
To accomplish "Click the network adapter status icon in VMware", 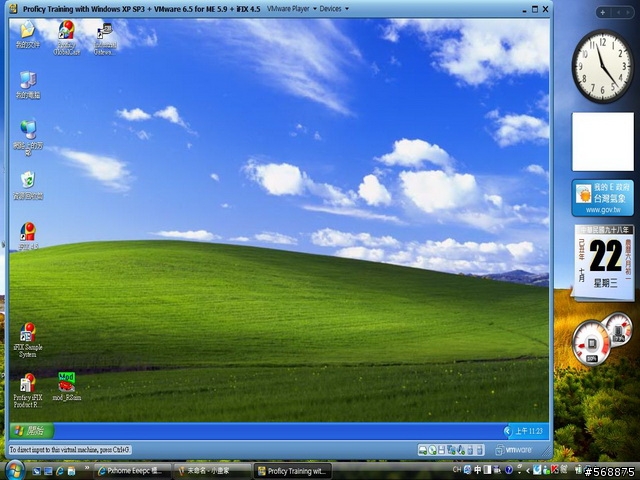I will tap(451, 450).
